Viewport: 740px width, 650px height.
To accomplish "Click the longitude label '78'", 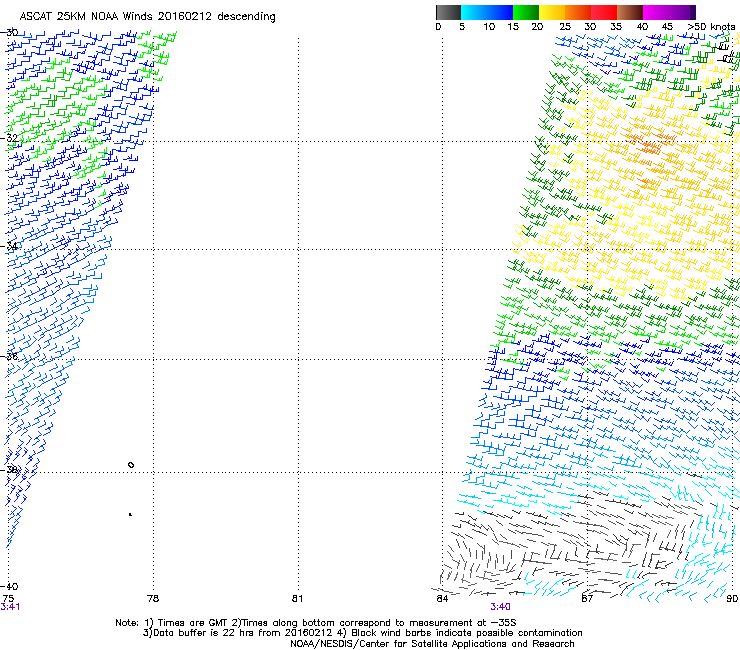I will point(153,598).
